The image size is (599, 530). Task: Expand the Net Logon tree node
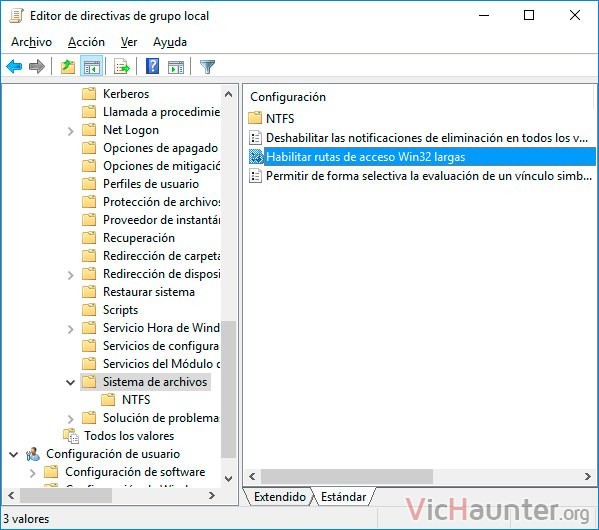pos(71,131)
